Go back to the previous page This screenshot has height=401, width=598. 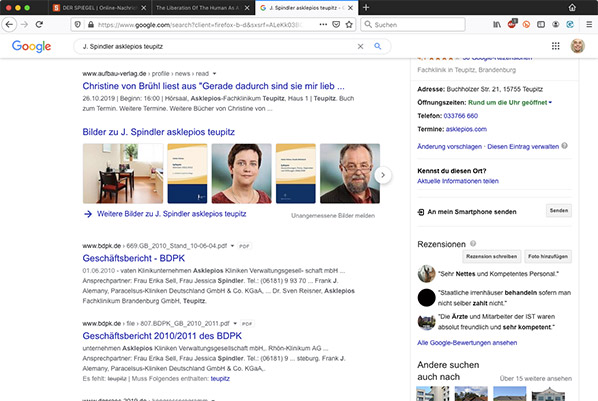pyautogui.click(x=9, y=24)
